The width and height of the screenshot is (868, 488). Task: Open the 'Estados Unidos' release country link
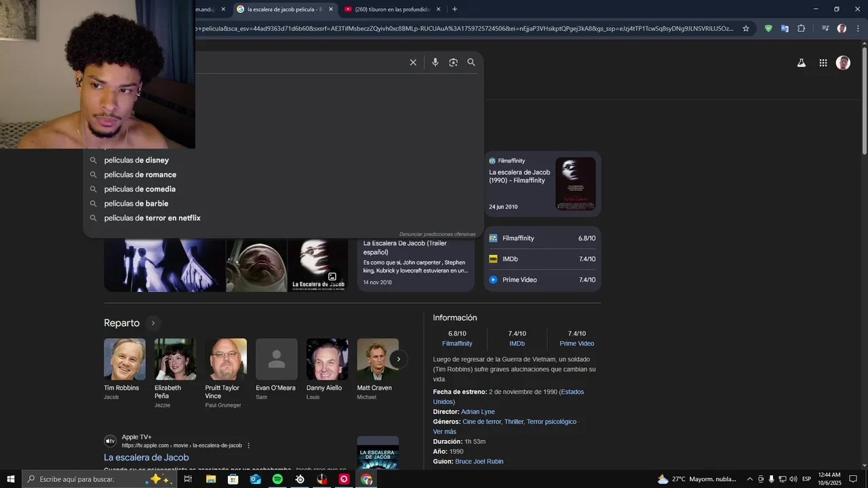(572, 392)
